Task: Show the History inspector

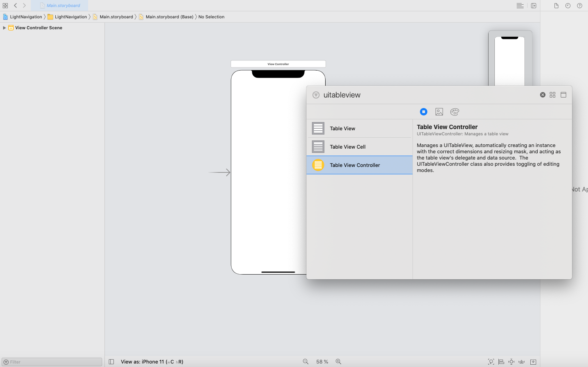Action: (568, 5)
